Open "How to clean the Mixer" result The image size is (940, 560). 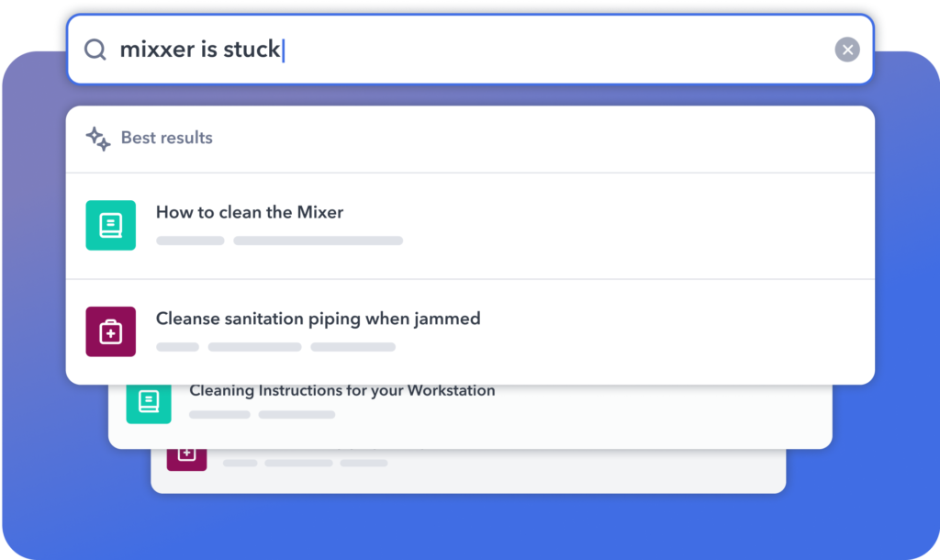[250, 213]
